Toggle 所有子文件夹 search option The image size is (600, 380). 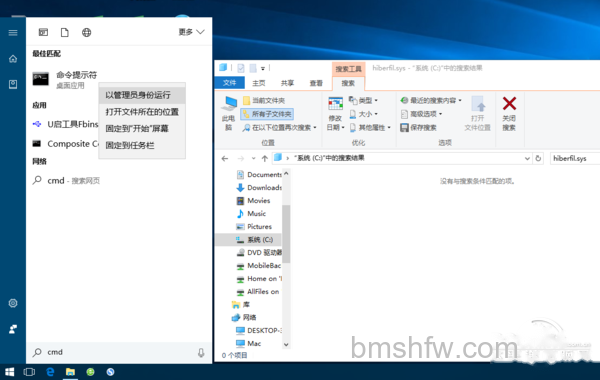267,114
